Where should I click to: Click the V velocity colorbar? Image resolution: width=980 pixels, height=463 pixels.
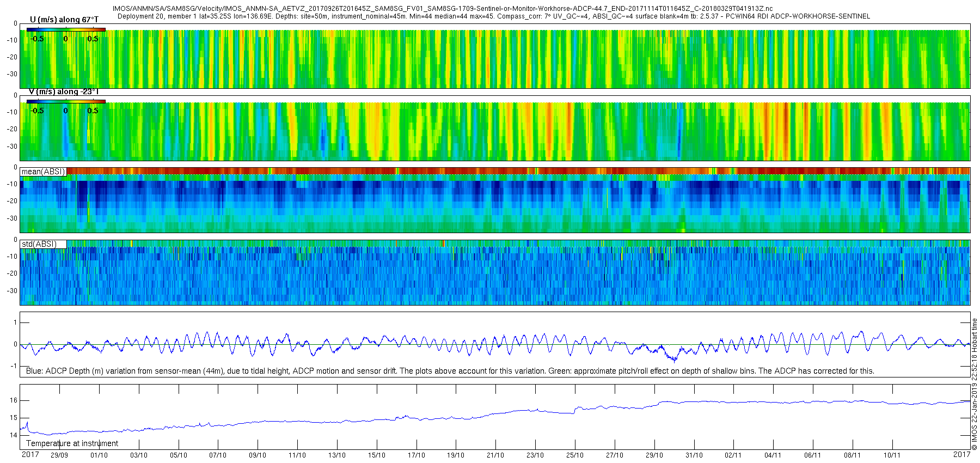point(66,101)
